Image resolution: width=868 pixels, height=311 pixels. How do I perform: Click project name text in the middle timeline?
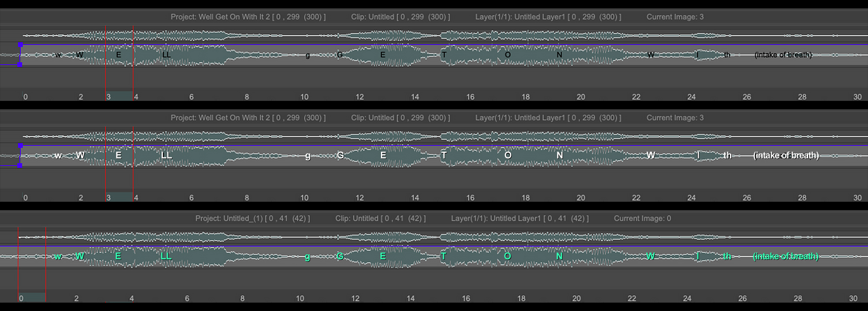248,118
